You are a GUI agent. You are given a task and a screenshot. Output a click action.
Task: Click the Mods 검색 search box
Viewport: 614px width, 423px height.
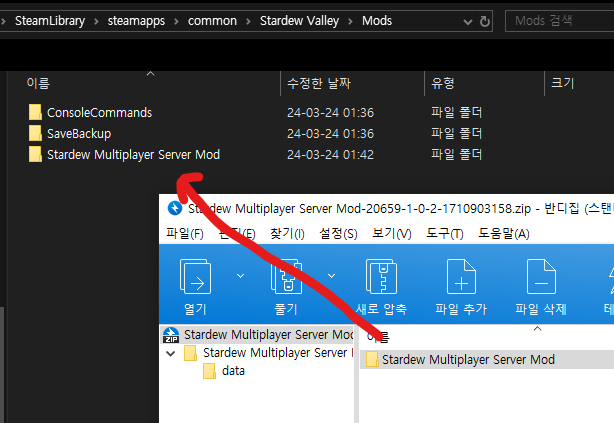click(560, 21)
